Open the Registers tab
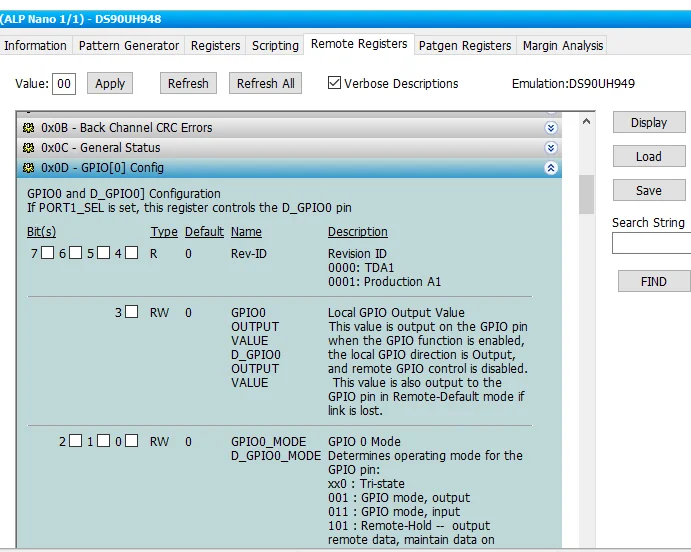The width and height of the screenshot is (691, 552). [x=215, y=45]
